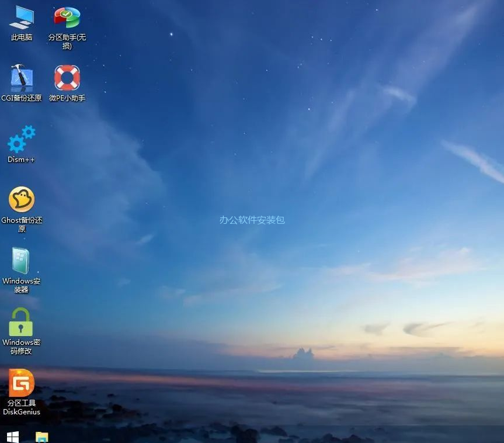This screenshot has width=504, height=443.
Task: Click the Windows安装器 installer icon
Action: coord(22,261)
